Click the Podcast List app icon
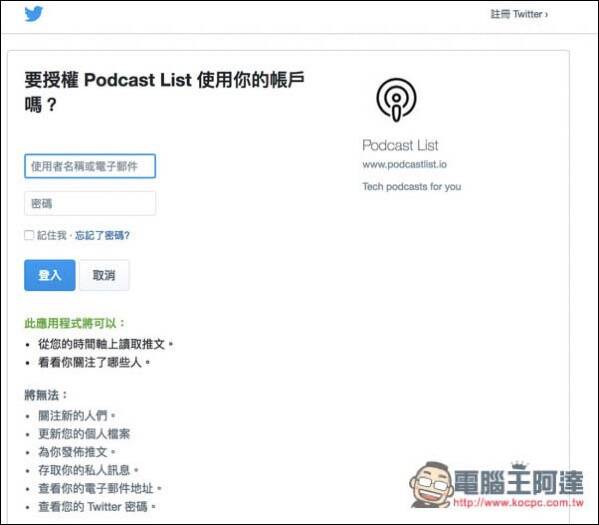Viewport: 599px width, 525px height. click(396, 99)
